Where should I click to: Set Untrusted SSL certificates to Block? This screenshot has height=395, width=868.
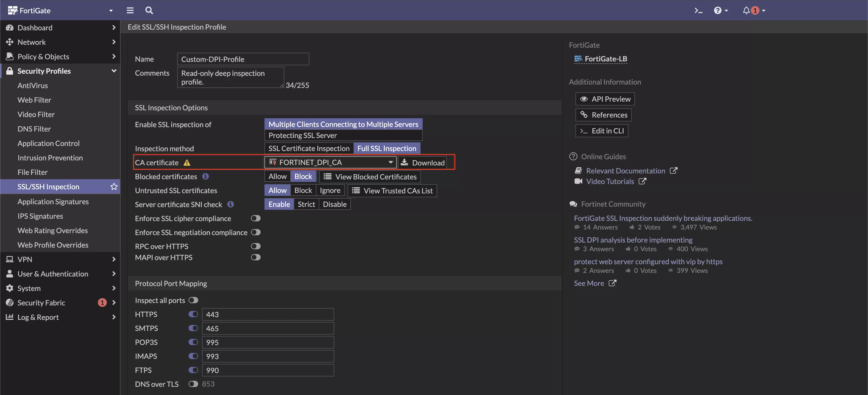(303, 191)
